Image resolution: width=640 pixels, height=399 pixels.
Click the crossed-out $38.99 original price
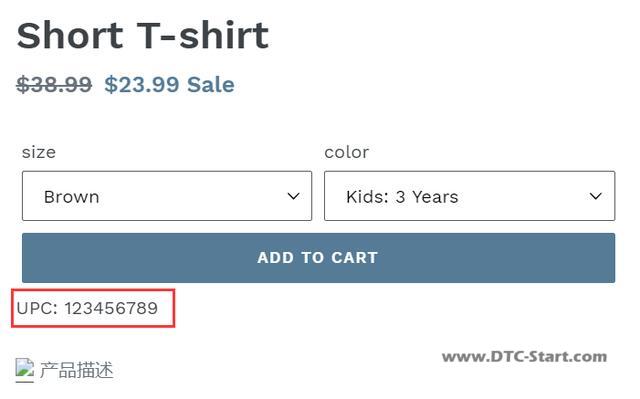pyautogui.click(x=54, y=84)
